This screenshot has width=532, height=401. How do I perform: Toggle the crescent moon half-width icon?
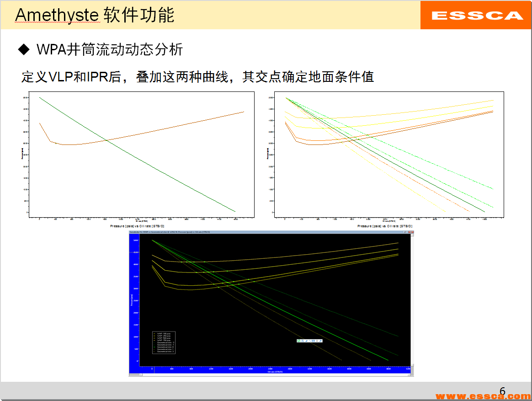(306, 341)
